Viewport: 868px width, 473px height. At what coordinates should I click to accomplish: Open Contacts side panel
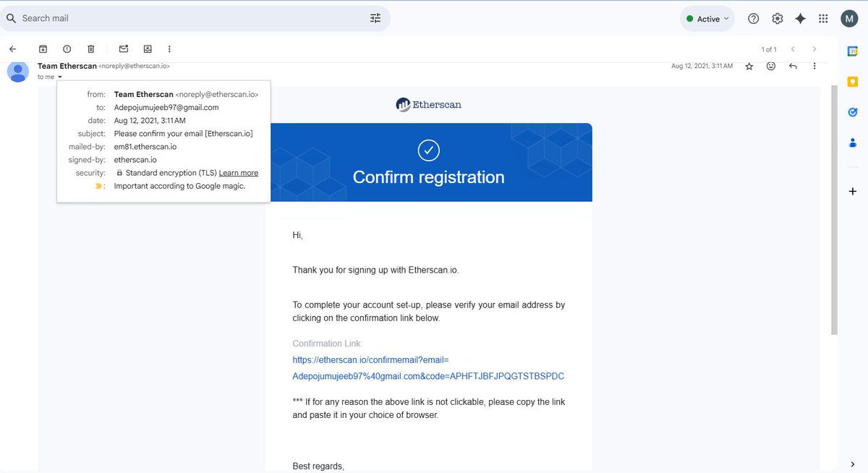coord(853,143)
